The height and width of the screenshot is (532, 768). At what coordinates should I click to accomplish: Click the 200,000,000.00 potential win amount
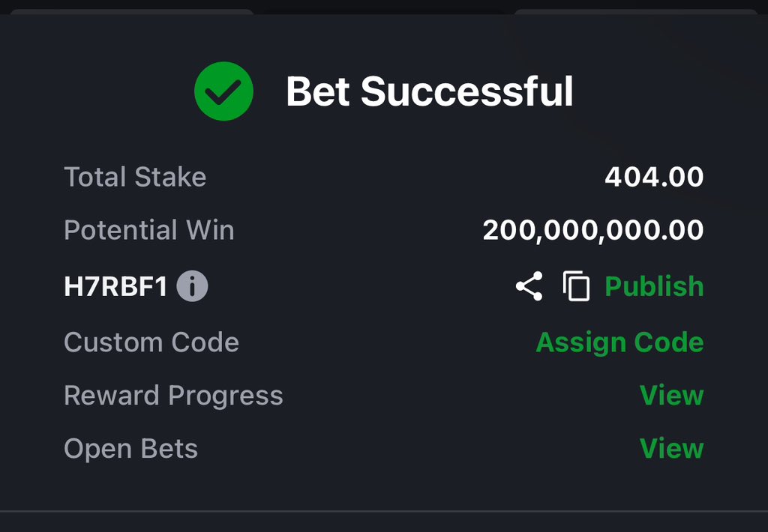coord(594,230)
